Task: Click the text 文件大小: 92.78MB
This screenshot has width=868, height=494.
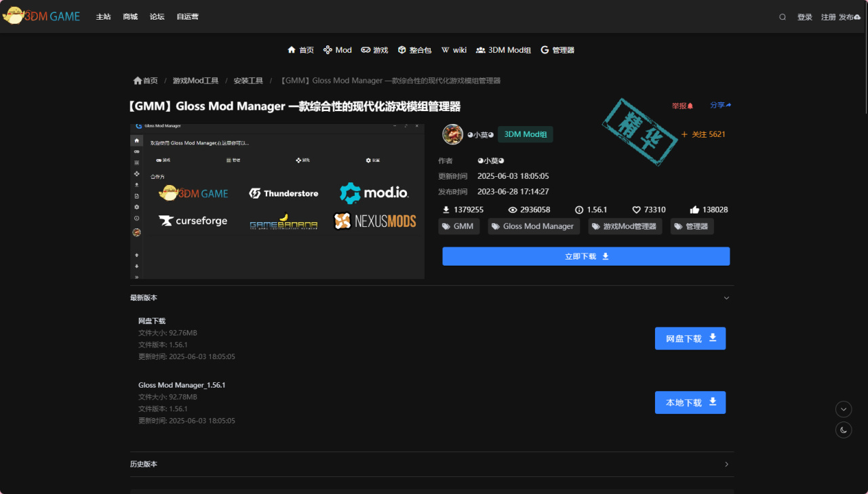Action: [x=167, y=397]
